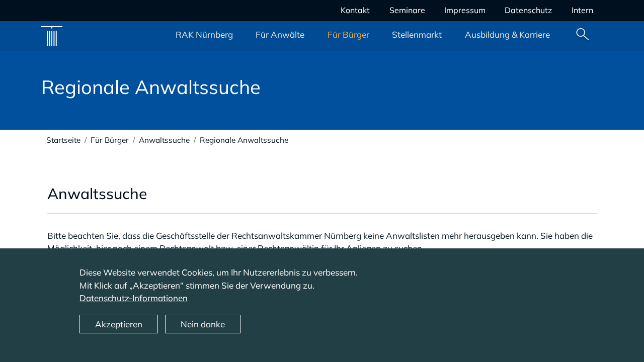Open the Intern login link

(x=582, y=10)
